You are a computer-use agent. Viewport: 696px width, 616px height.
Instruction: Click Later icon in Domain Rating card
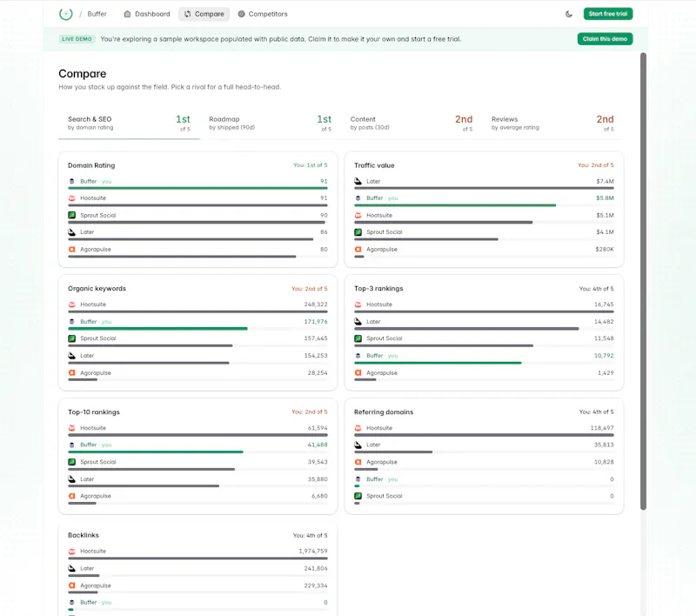(x=71, y=231)
